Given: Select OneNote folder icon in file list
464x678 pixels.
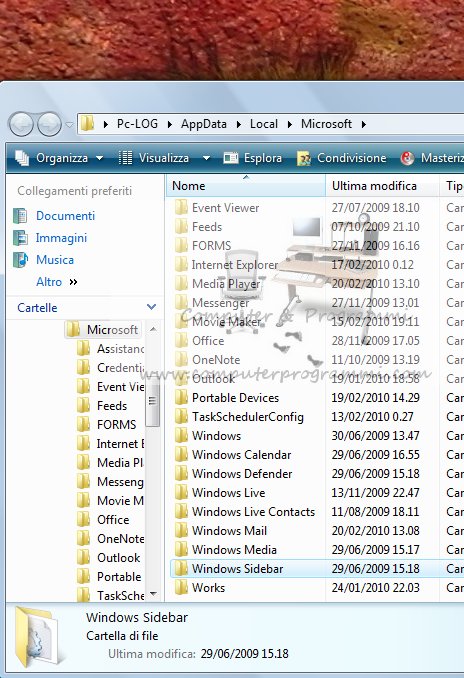Looking at the screenshot, I should (x=181, y=360).
